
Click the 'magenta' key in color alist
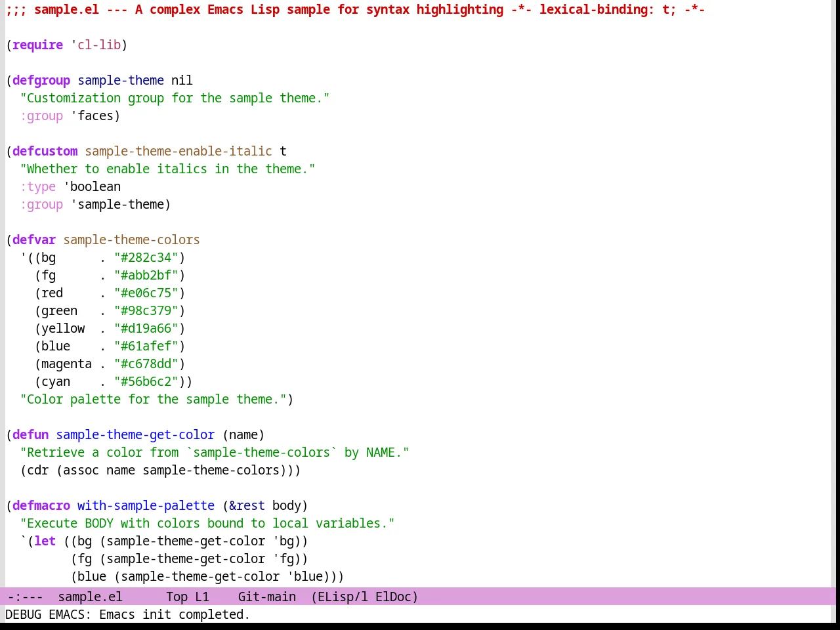pyautogui.click(x=66, y=364)
